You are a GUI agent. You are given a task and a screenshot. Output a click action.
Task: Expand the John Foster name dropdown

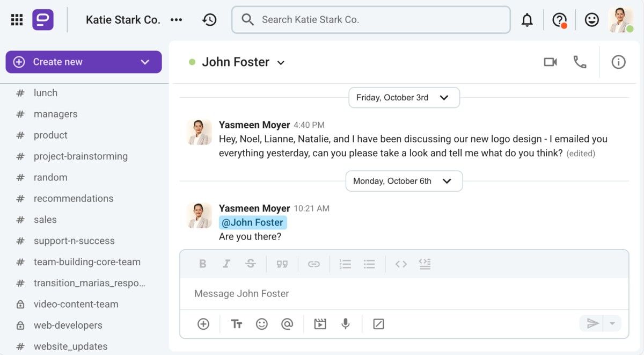point(281,63)
